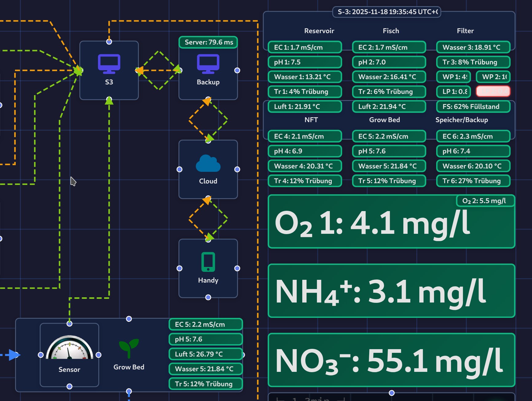Viewport: 532px width, 401px height.
Task: Select Wasser 1: 13.21 °C reading
Action: coord(304,77)
